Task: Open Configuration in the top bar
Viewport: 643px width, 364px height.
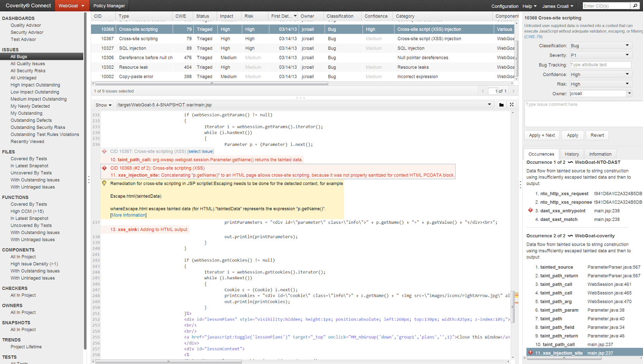Action: click(x=505, y=6)
